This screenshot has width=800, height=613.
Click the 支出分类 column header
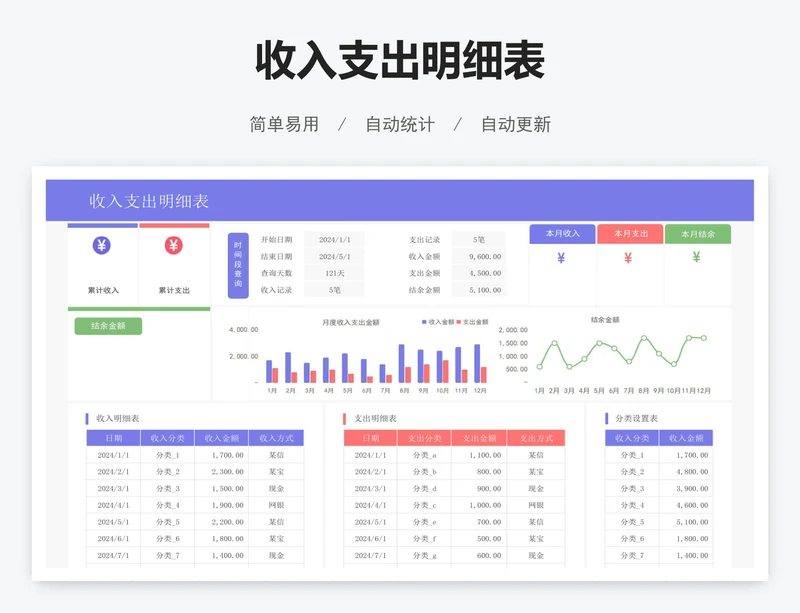pyautogui.click(x=424, y=438)
